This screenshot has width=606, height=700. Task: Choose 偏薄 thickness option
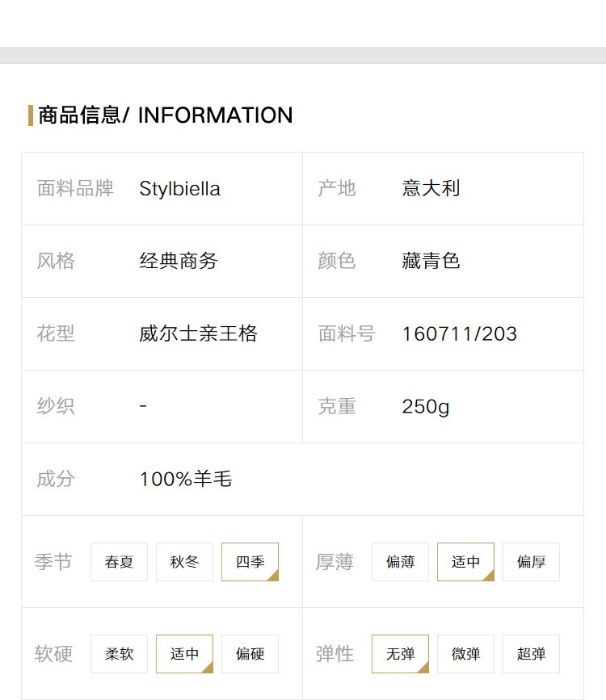tap(400, 562)
